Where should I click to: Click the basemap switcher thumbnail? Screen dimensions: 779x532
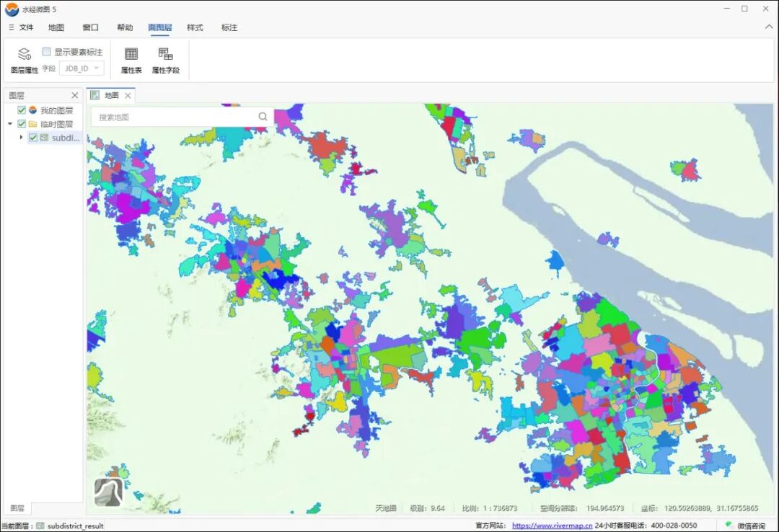click(x=109, y=492)
